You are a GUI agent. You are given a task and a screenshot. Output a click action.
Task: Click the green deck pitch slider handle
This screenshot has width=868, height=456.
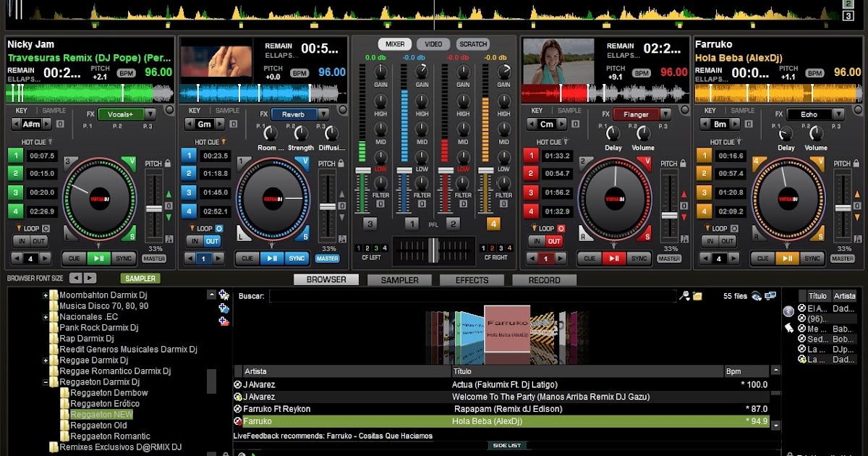point(154,208)
